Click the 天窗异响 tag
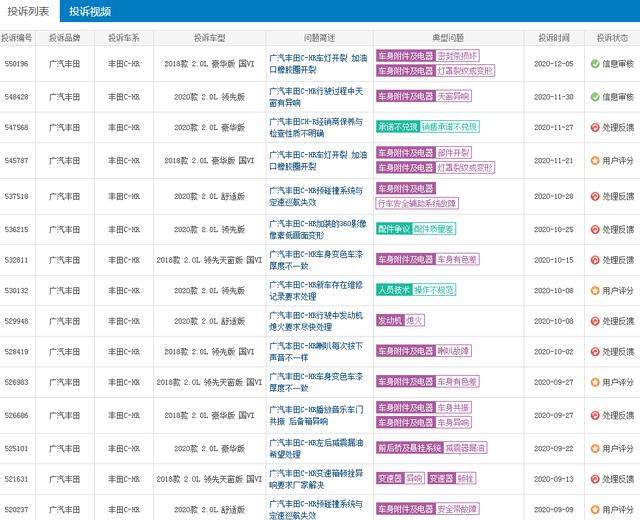The width and height of the screenshot is (640, 520). pos(453,96)
